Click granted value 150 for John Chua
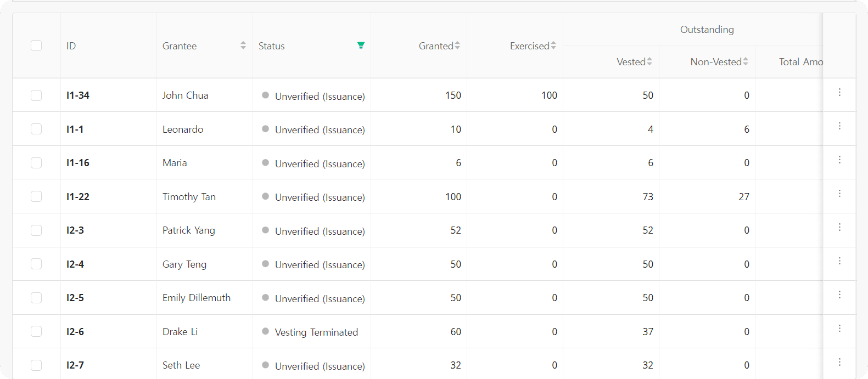 click(453, 95)
